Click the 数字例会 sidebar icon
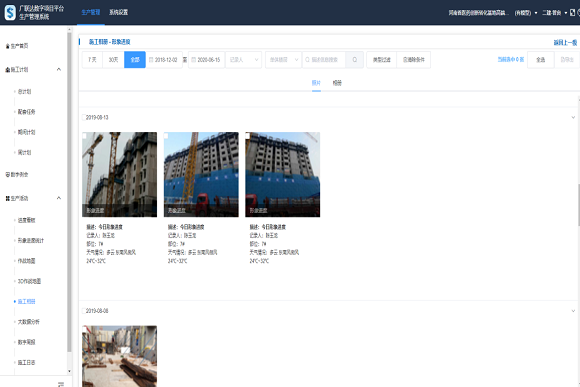This screenshot has height=387, width=580. [7, 175]
